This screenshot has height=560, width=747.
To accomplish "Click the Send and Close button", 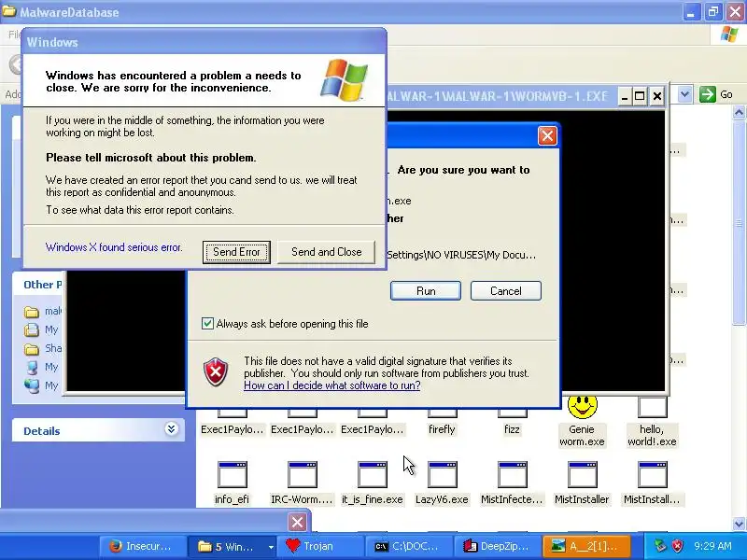I will pyautogui.click(x=326, y=252).
